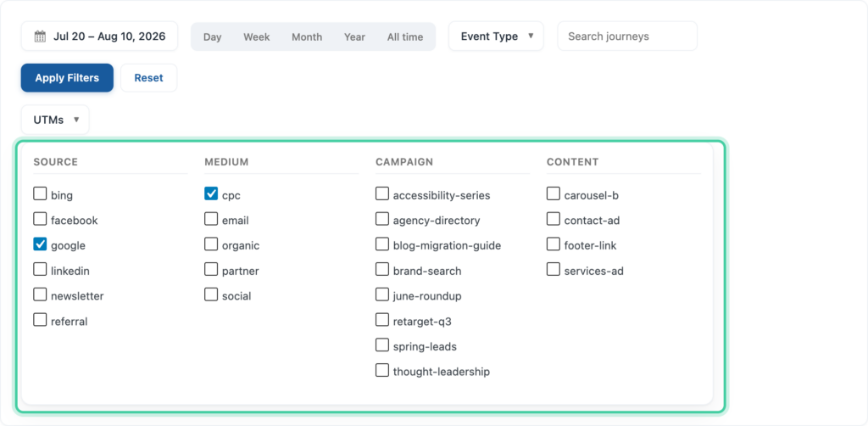Check the bing source checkbox
The height and width of the screenshot is (426, 868).
pos(40,193)
